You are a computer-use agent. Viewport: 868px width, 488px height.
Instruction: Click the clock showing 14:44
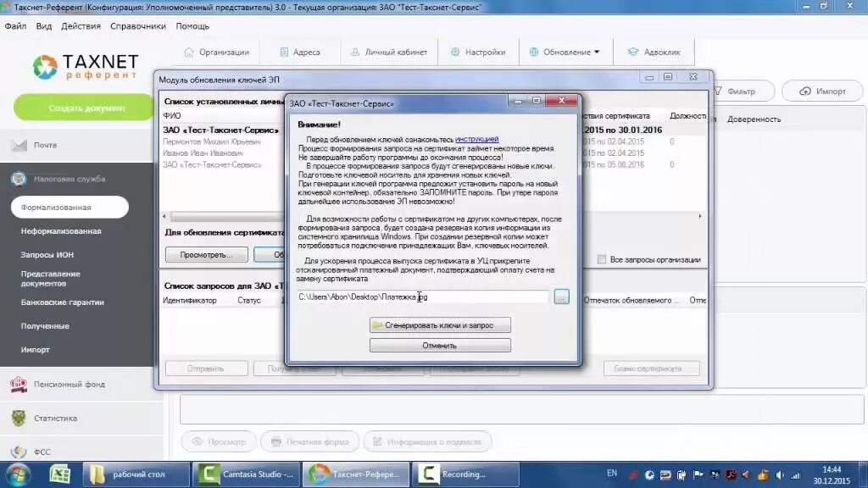832,469
